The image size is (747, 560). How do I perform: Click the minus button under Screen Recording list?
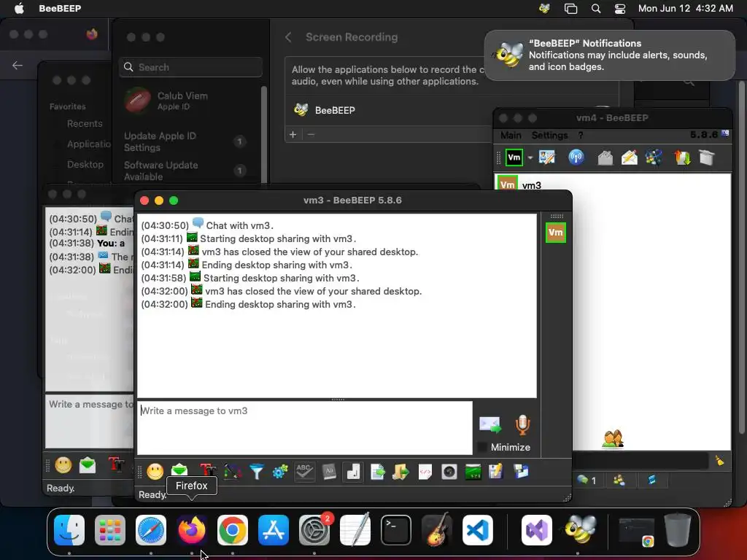point(311,135)
